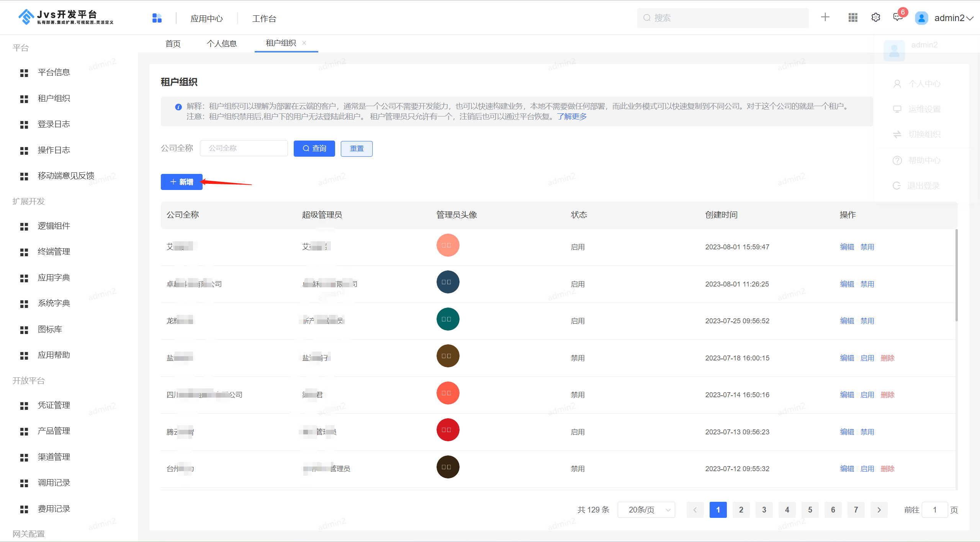980x542 pixels.
Task: Go to the next pagination page arrow
Action: tap(879, 510)
